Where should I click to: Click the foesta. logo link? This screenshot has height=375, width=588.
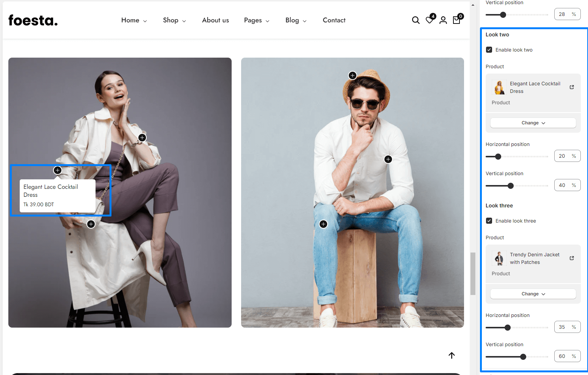point(33,20)
